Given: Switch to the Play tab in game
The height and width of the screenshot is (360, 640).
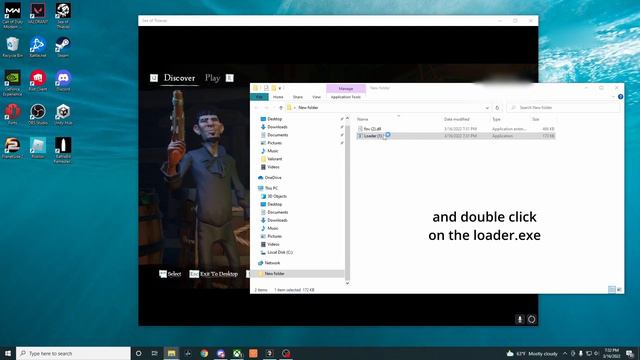Looking at the screenshot, I should (x=212, y=78).
